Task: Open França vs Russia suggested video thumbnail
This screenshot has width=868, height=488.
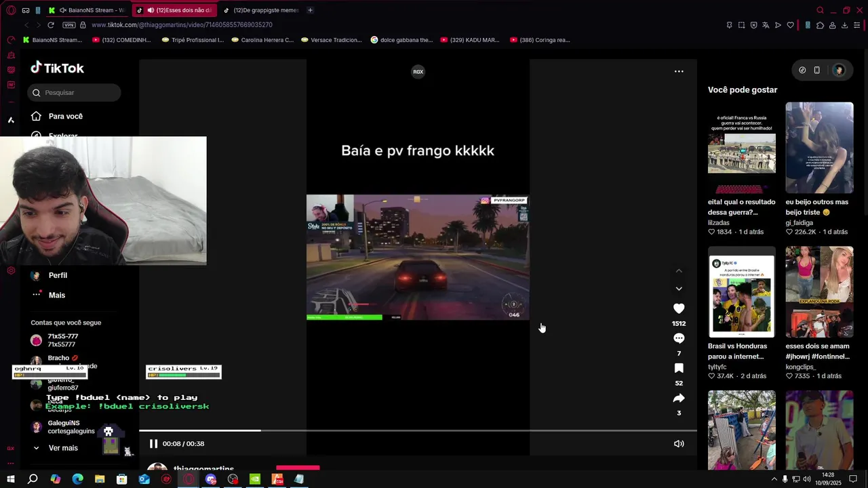Action: pyautogui.click(x=742, y=148)
